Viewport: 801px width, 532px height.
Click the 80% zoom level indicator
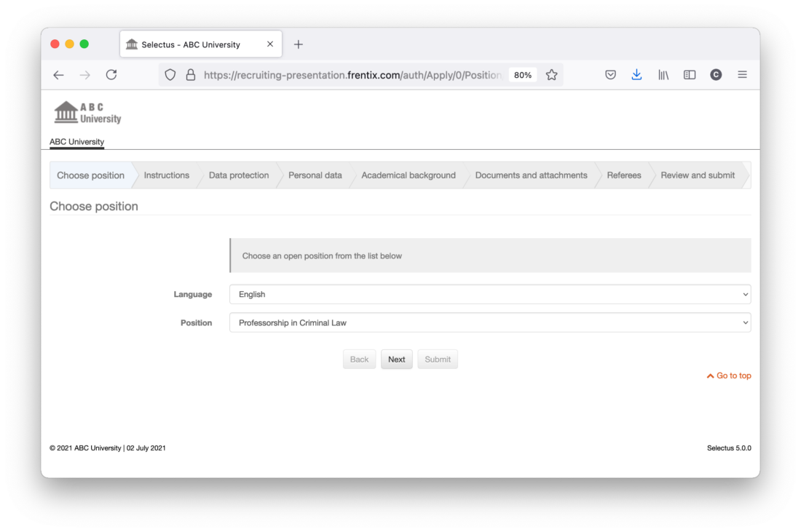tap(522, 75)
